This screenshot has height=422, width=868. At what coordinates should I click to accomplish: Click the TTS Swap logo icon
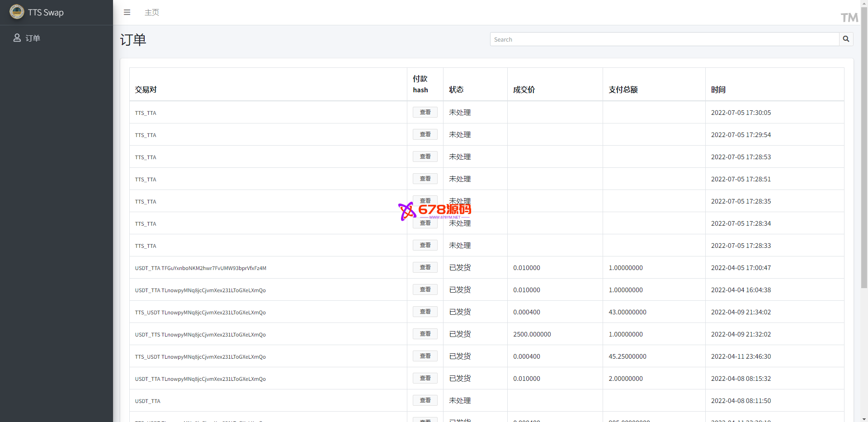click(x=17, y=12)
